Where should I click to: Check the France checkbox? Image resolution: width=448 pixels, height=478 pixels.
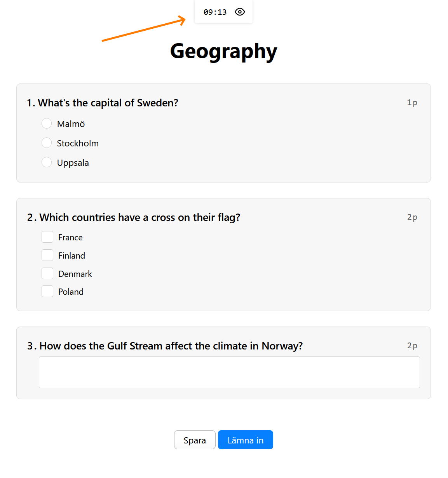47,237
